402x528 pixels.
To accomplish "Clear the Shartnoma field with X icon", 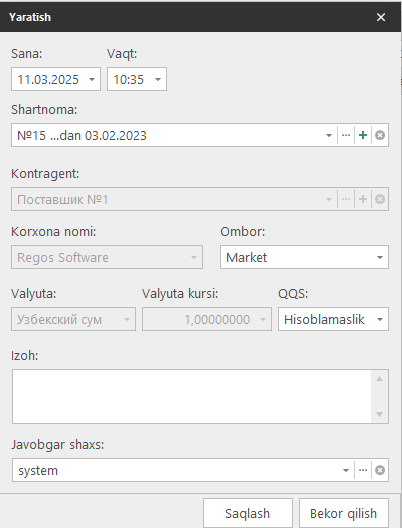I will coord(380,135).
